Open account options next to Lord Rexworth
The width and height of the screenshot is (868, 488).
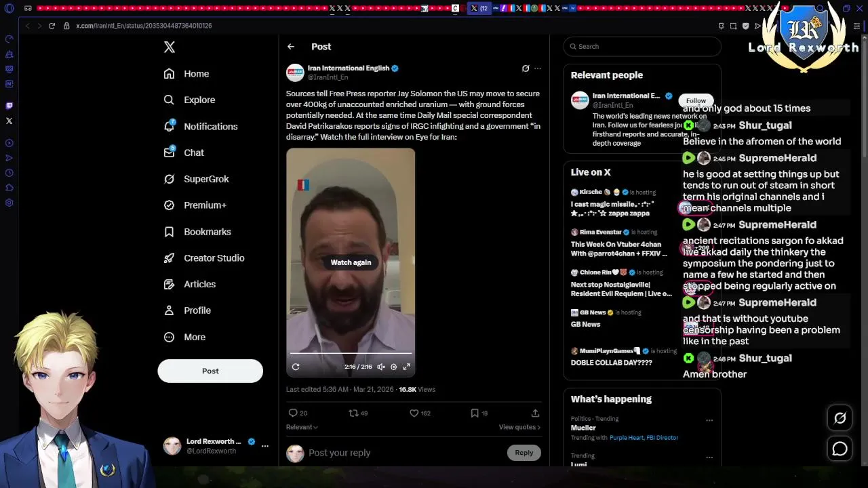click(x=265, y=446)
